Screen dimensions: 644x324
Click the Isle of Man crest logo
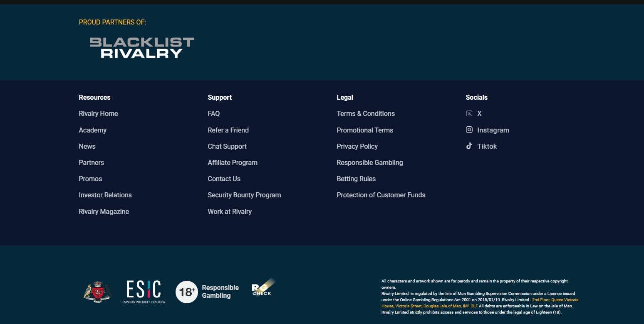(98, 292)
